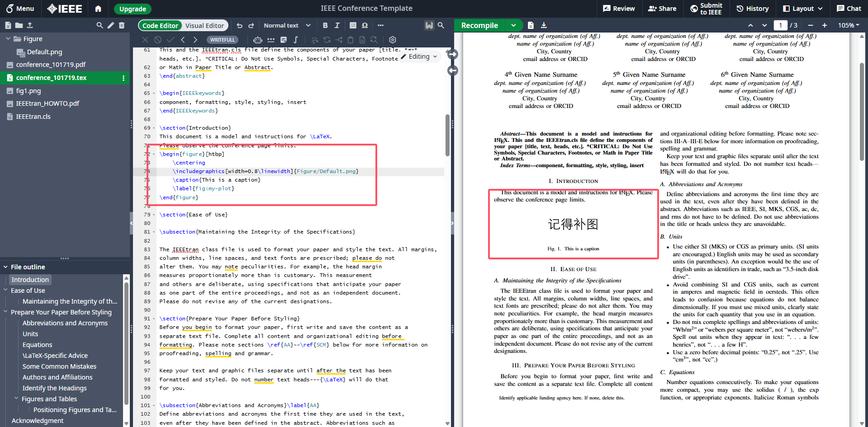The width and height of the screenshot is (868, 427).
Task: Click the PDF page number field
Action: coord(780,25)
